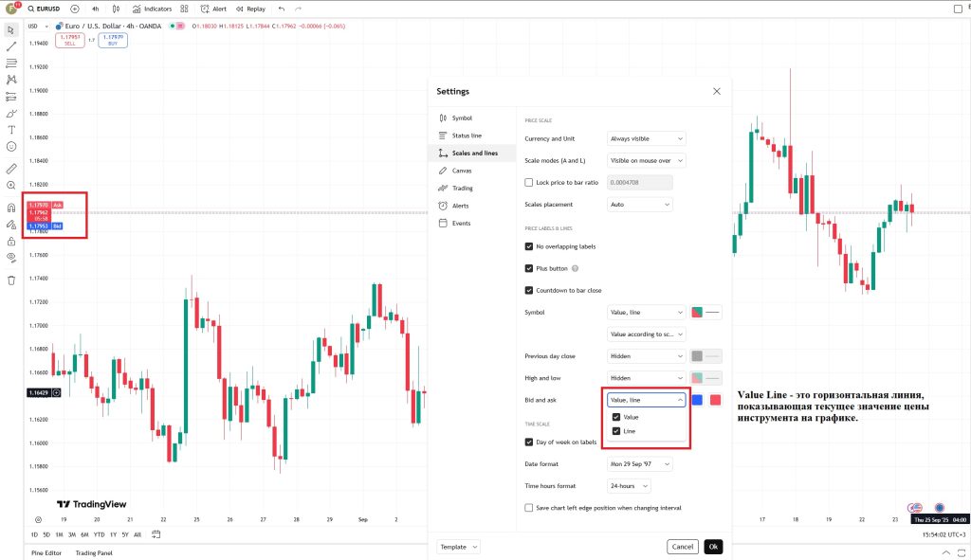Screen dimensions: 971x560
Task: Enable Lock price to bar ratio
Action: pyautogui.click(x=529, y=183)
